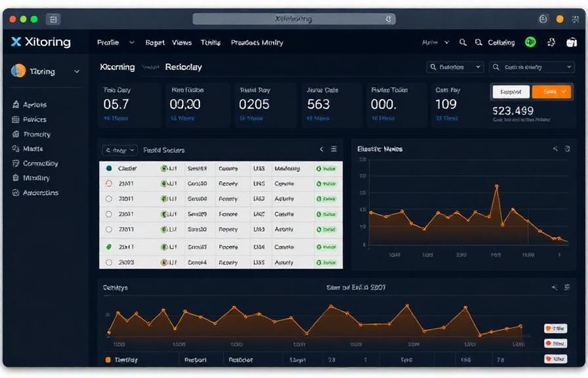This screenshot has width=588, height=378.
Task: Click the hamburger list icon above the server table
Action: click(335, 149)
